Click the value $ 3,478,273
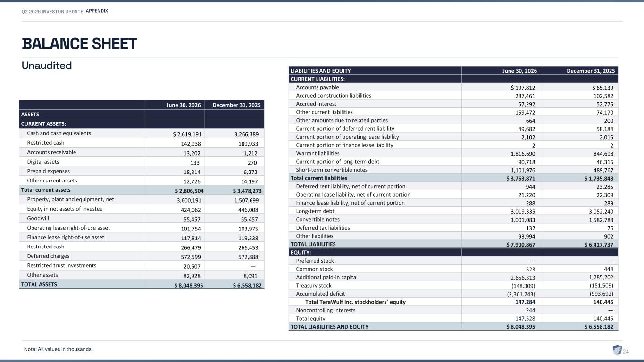The height and width of the screenshot is (362, 644). 247,190
